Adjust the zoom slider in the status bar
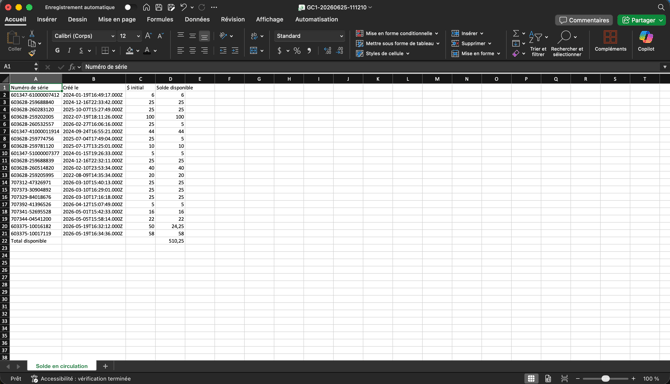 click(x=605, y=378)
